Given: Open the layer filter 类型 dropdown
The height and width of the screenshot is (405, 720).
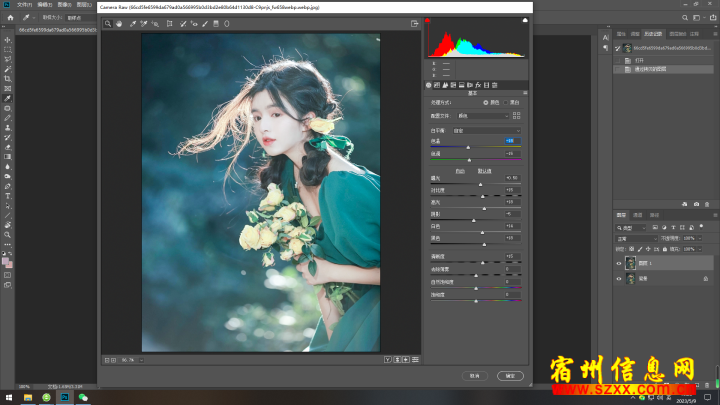Looking at the screenshot, I should pyautogui.click(x=631, y=228).
